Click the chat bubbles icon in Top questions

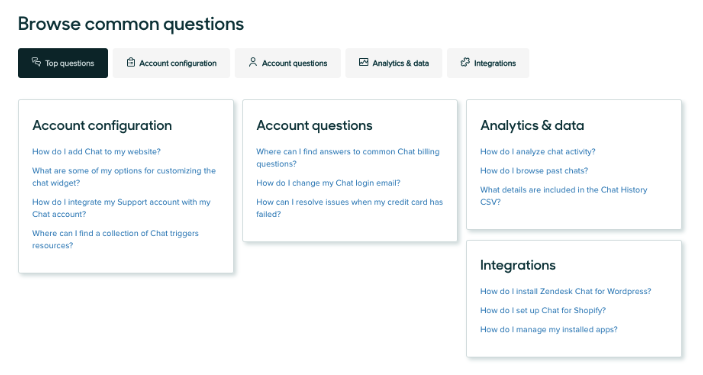point(36,62)
